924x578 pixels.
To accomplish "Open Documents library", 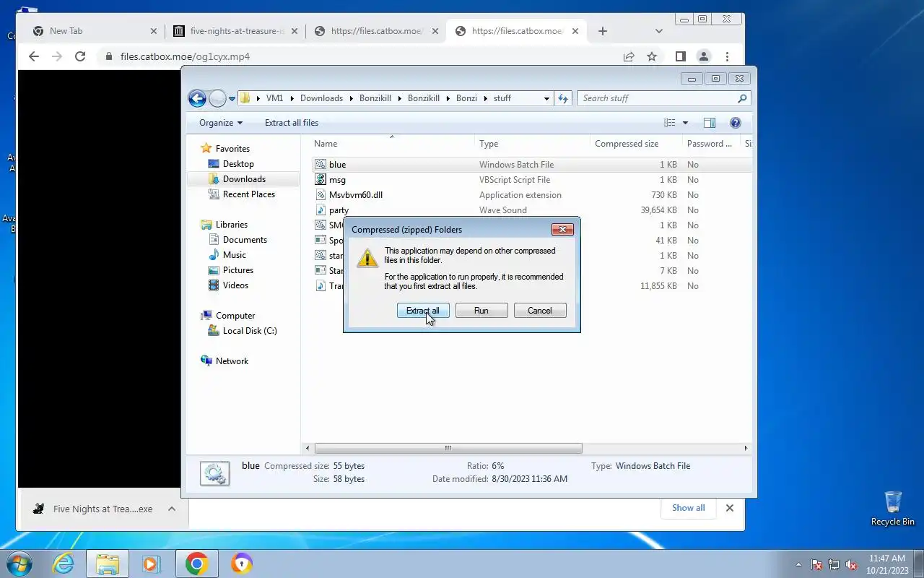I will pos(245,240).
